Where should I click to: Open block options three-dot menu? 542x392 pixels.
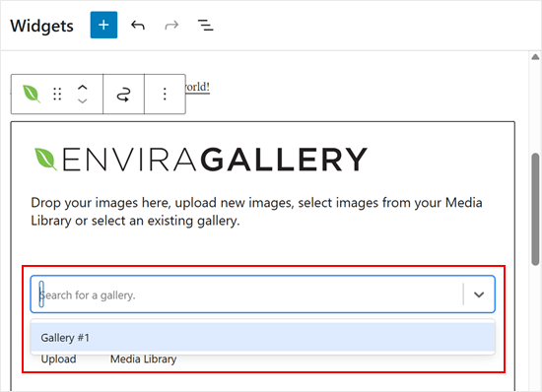(165, 94)
